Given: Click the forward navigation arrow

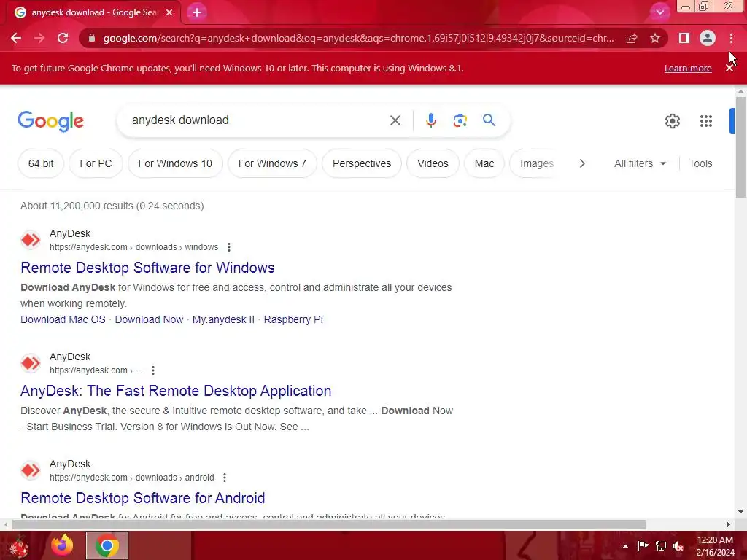Looking at the screenshot, I should pos(39,38).
